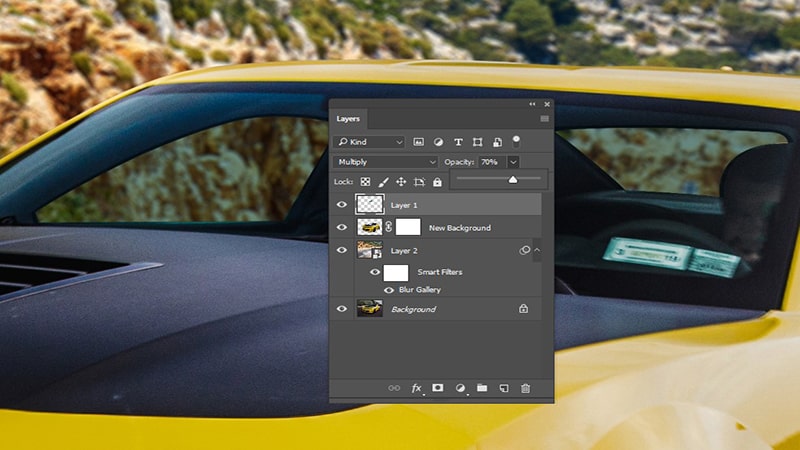Select Layer 1 thumbnail

[x=370, y=204]
